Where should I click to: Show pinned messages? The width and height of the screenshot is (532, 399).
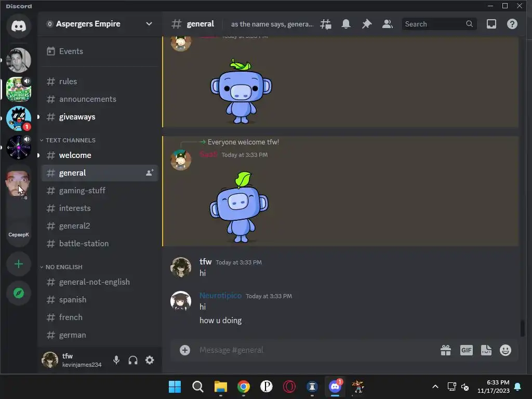[367, 24]
